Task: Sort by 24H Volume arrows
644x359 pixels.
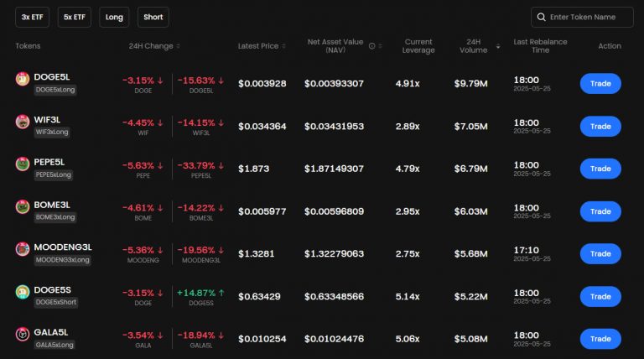Action: [x=498, y=46]
